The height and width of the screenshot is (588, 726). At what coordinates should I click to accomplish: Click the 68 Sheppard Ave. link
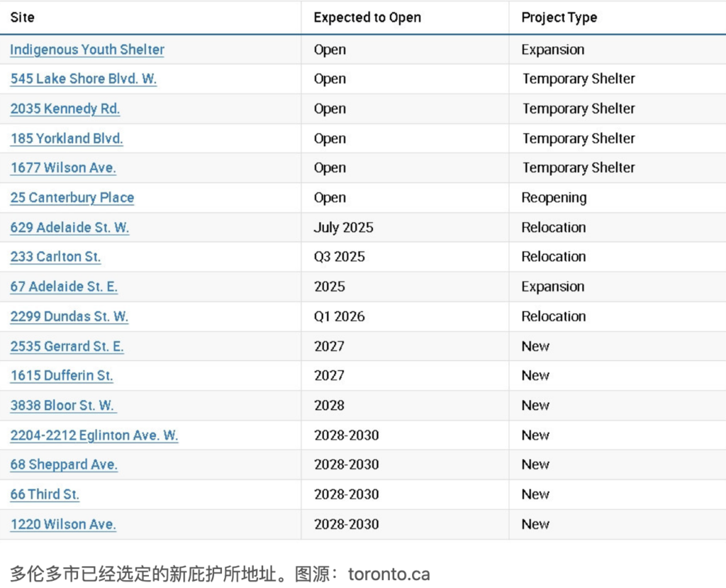64,465
